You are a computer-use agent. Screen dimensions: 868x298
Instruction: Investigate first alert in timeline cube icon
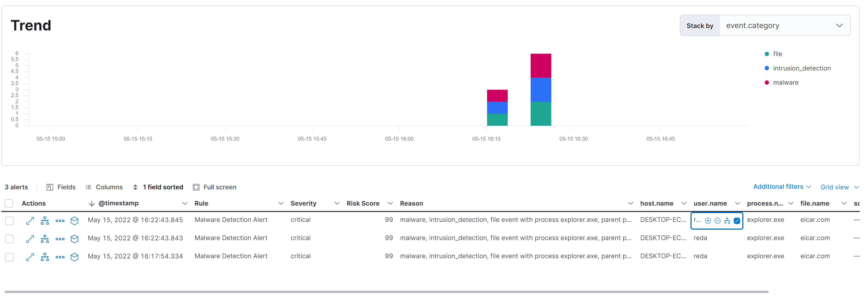[74, 221]
